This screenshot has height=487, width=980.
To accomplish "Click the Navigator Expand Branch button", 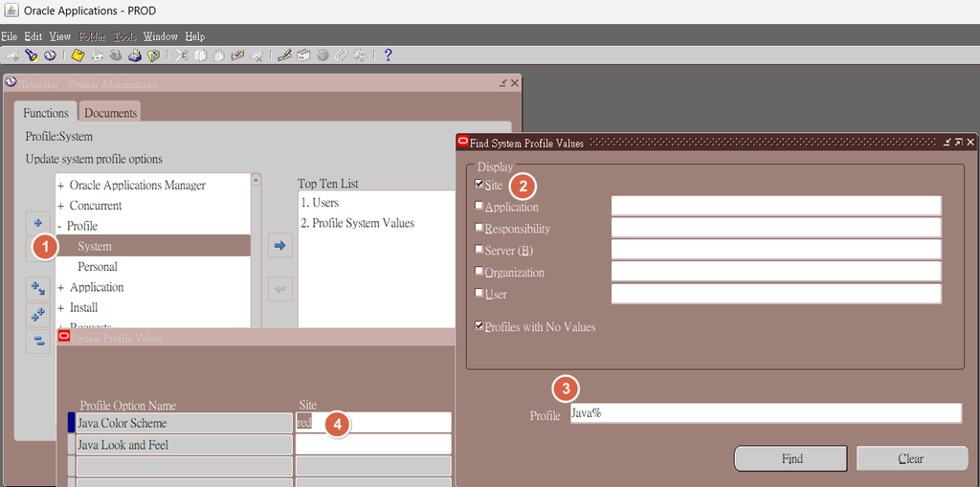I will [37, 288].
